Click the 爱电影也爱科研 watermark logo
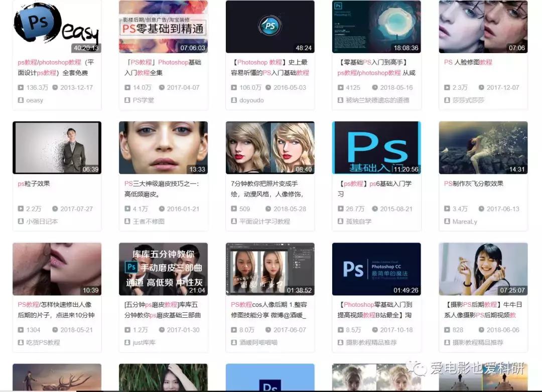 tap(417, 368)
